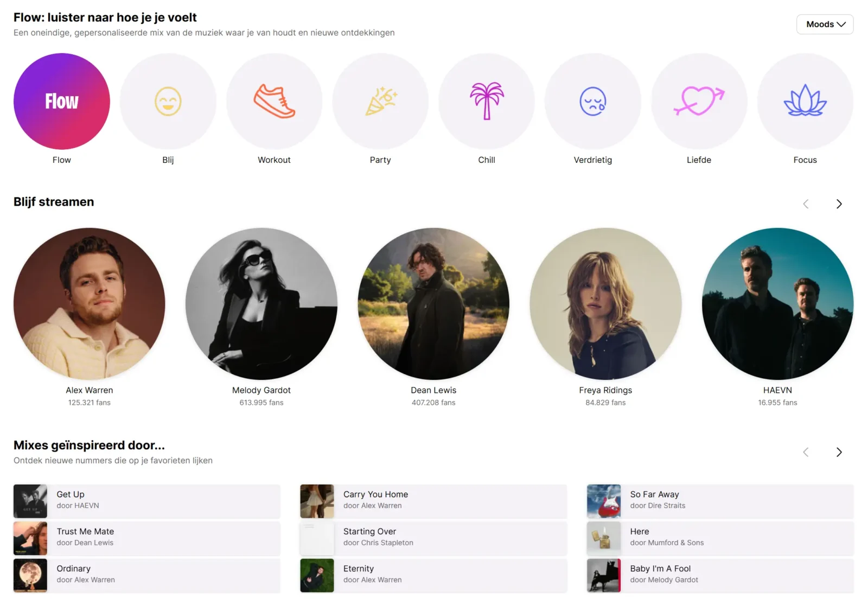Screen dimensions: 868x611
Task: Open the HAEVN artist photo
Action: pyautogui.click(x=777, y=304)
